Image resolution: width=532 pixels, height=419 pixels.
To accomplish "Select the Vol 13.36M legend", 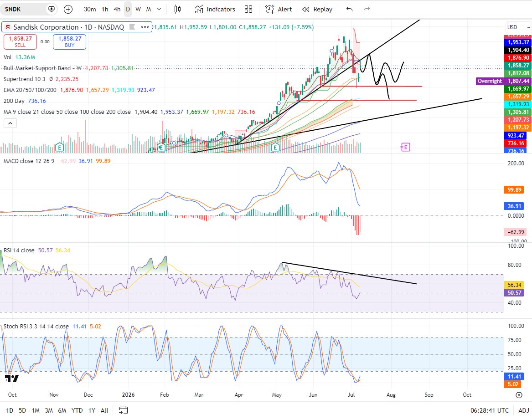I will coord(19,57).
